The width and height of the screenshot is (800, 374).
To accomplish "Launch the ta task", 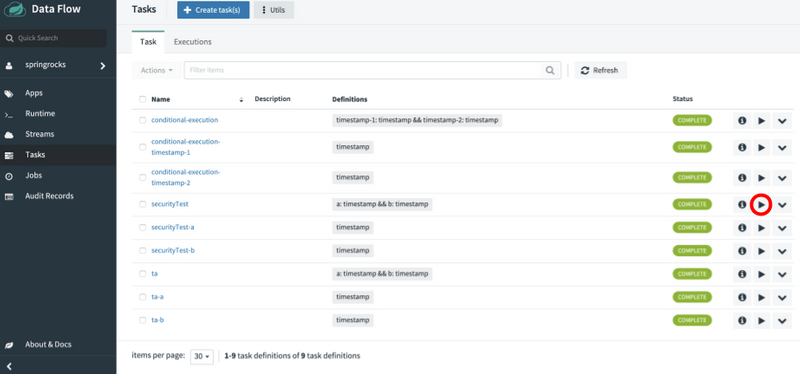I will point(761,274).
